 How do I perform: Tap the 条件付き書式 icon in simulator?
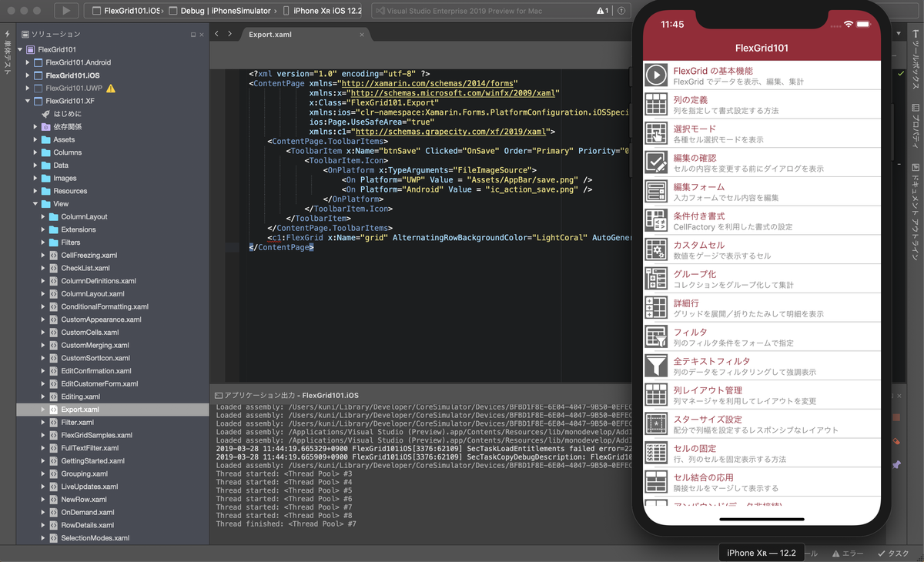coord(656,220)
